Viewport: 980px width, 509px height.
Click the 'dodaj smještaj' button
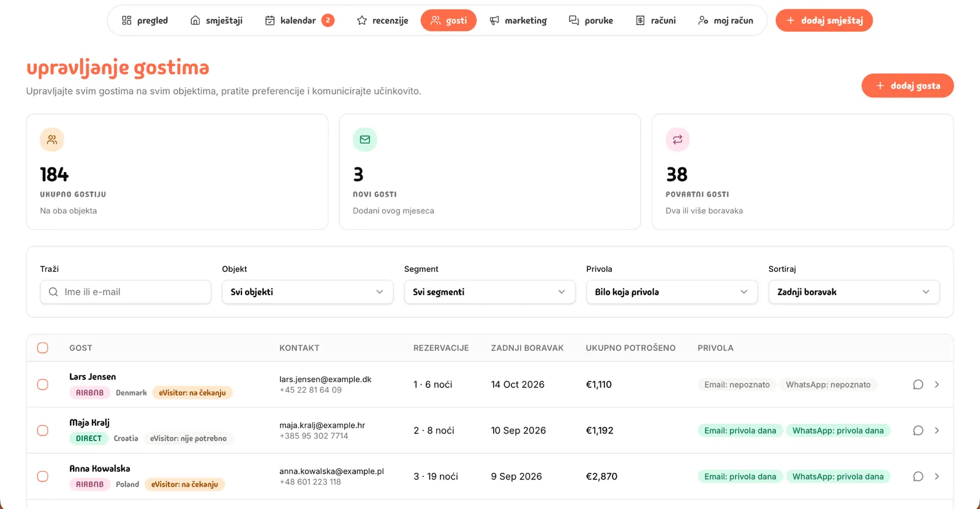[x=824, y=20]
